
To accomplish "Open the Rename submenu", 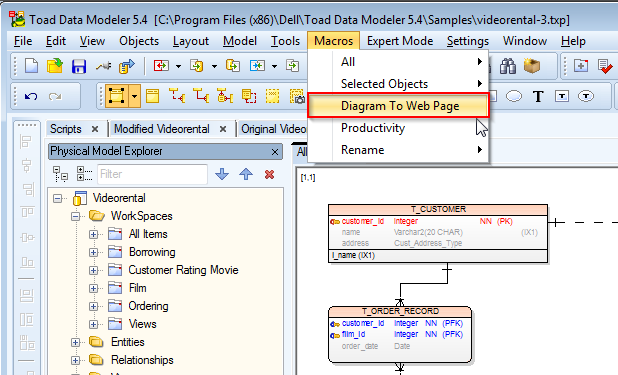I will 399,150.
